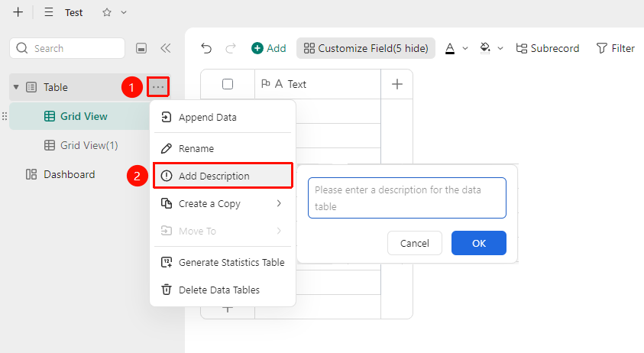The image size is (644, 353).
Task: Add a new row with bottom plus
Action: coord(228,309)
